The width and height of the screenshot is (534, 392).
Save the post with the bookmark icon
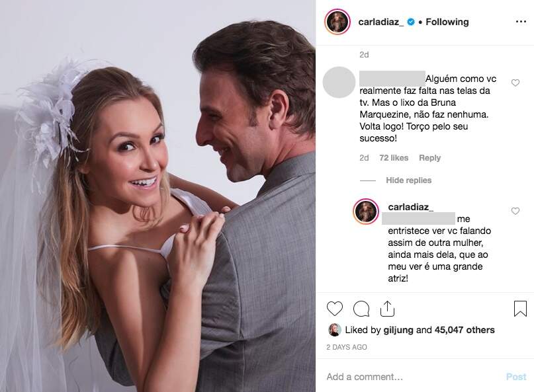pos(520,309)
